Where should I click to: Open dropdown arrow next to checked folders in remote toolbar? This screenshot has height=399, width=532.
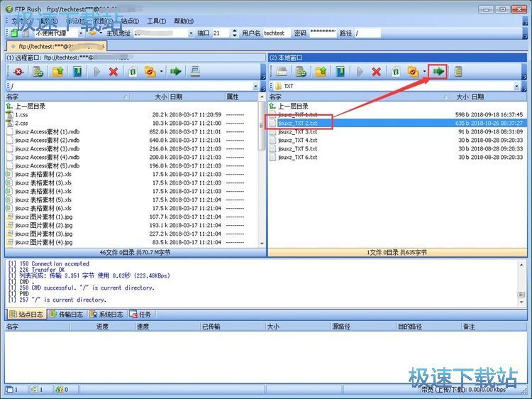point(161,71)
